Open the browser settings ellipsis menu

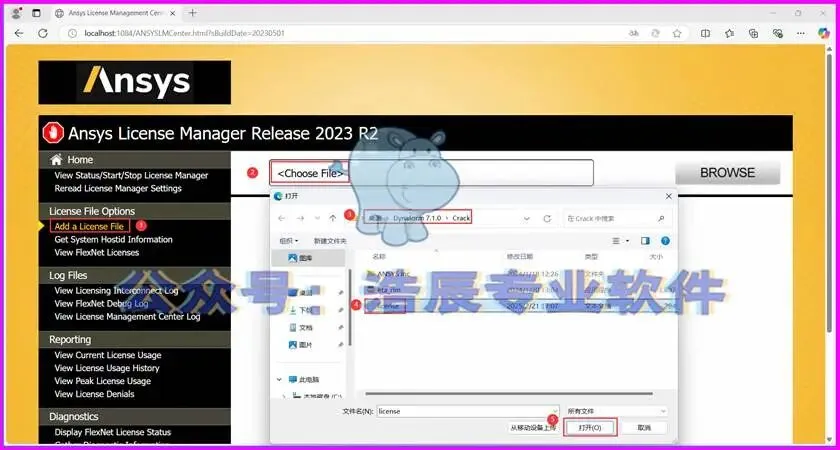pyautogui.click(x=801, y=33)
